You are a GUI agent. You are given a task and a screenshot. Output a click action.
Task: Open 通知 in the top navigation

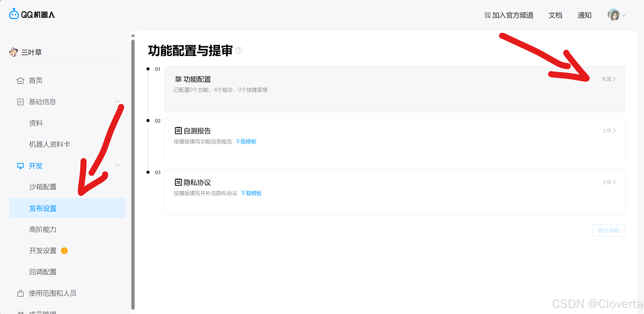tap(584, 15)
